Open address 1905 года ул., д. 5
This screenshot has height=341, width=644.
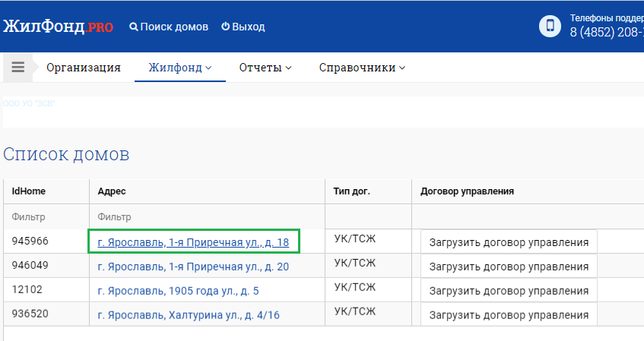(179, 291)
